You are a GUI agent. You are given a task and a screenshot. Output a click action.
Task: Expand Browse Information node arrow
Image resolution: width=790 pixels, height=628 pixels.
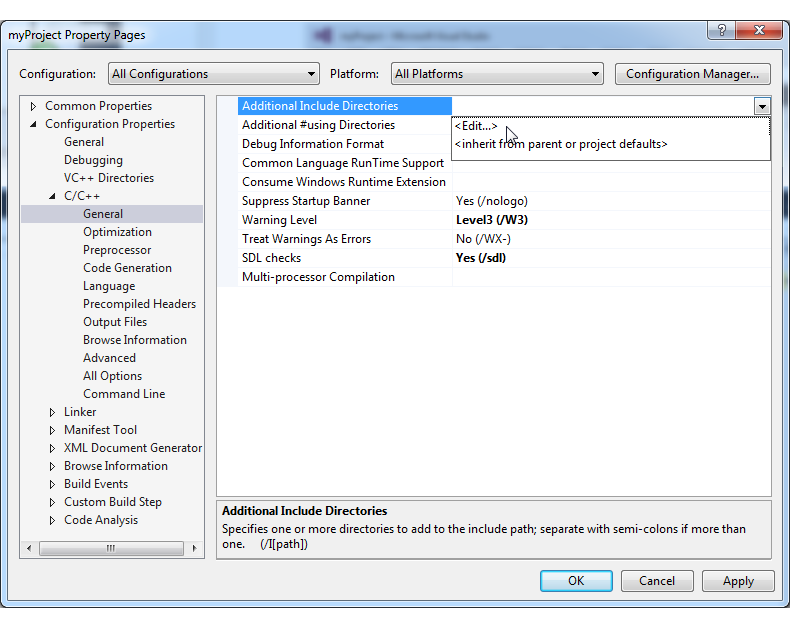point(52,466)
